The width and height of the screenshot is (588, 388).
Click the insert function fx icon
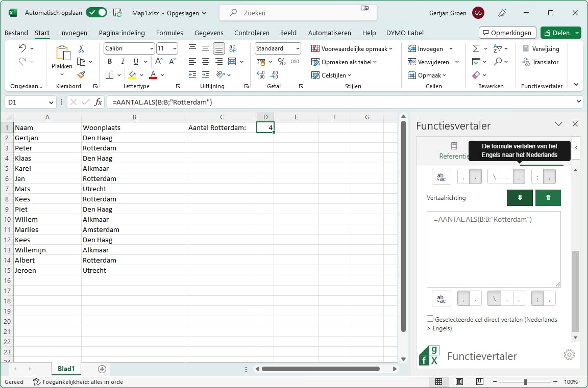click(x=98, y=102)
